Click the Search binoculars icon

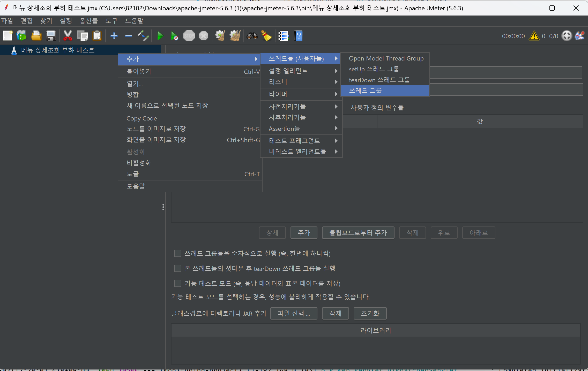[x=252, y=36]
